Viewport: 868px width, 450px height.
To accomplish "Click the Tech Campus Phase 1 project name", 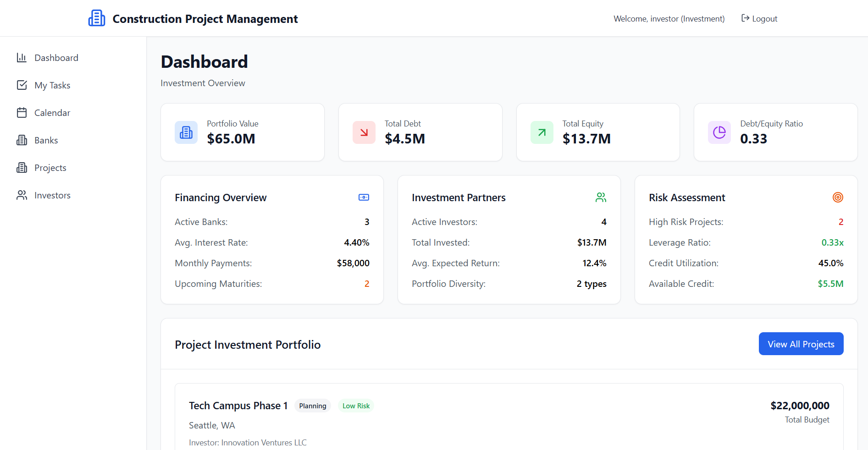I will (x=238, y=406).
